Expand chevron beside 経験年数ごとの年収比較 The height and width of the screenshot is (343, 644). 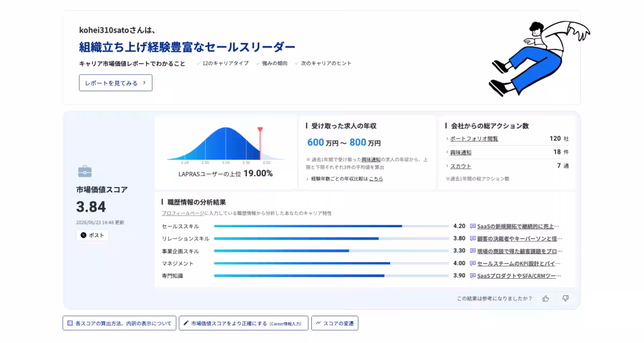pos(308,179)
